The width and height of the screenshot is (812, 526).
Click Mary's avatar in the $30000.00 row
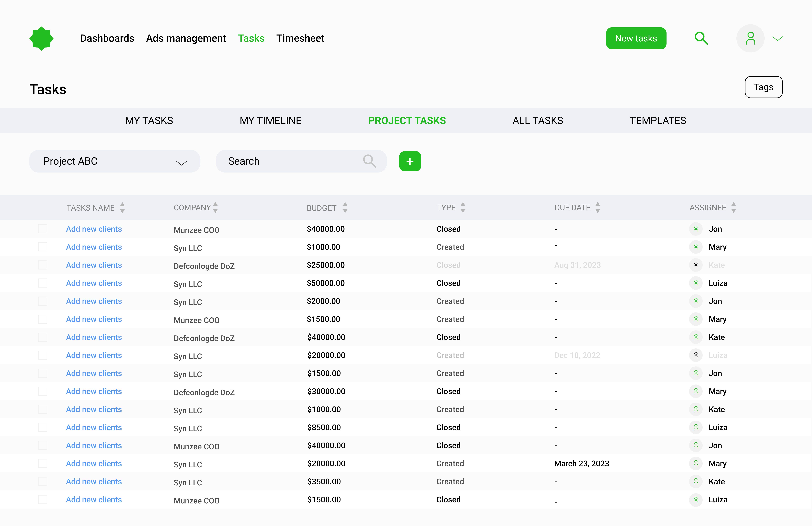point(696,391)
